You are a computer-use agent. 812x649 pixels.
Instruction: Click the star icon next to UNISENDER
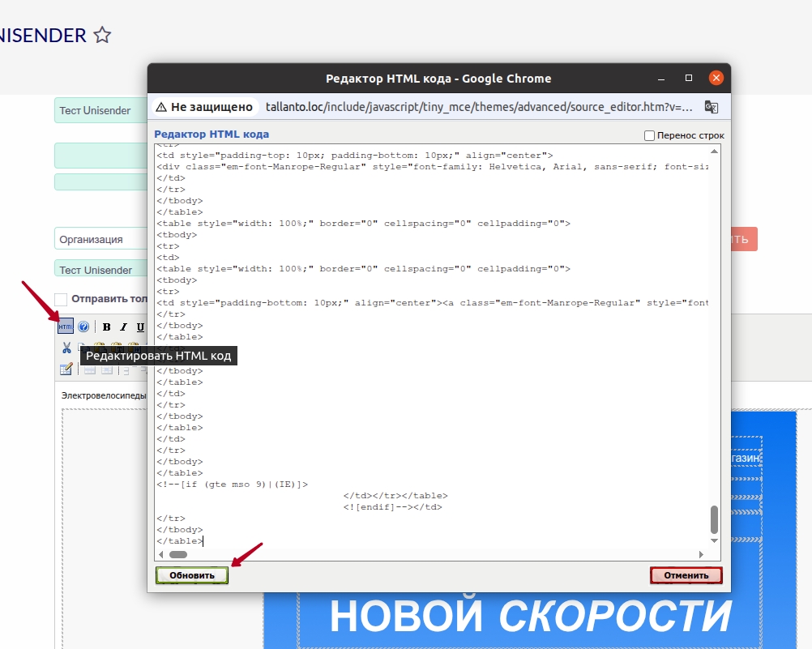pyautogui.click(x=101, y=36)
